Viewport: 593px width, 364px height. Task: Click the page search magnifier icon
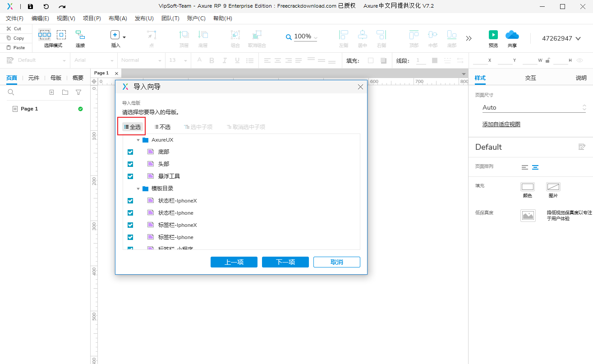click(11, 92)
